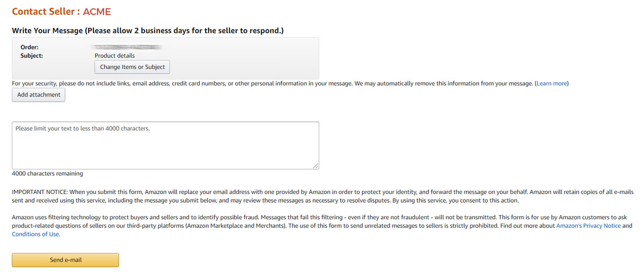The width and height of the screenshot is (644, 279).
Task: Click the Order label
Action: point(30,47)
